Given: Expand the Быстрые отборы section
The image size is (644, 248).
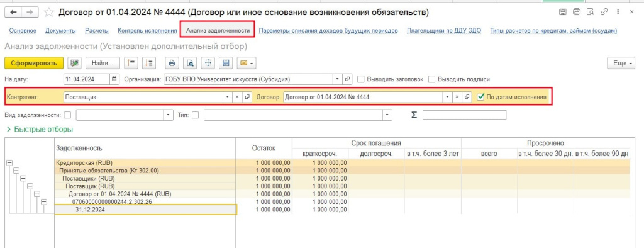Looking at the screenshot, I should (40, 129).
